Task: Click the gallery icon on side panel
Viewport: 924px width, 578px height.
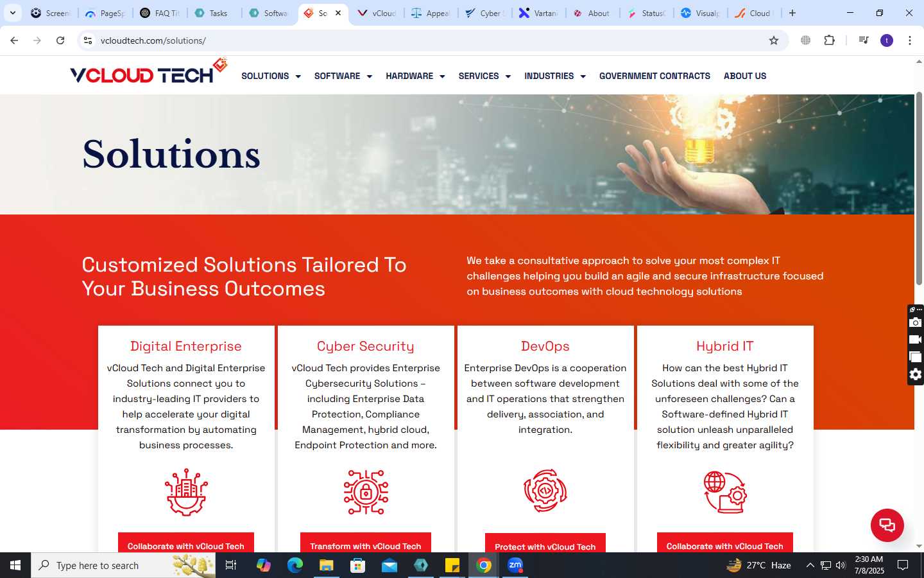Action: (916, 357)
